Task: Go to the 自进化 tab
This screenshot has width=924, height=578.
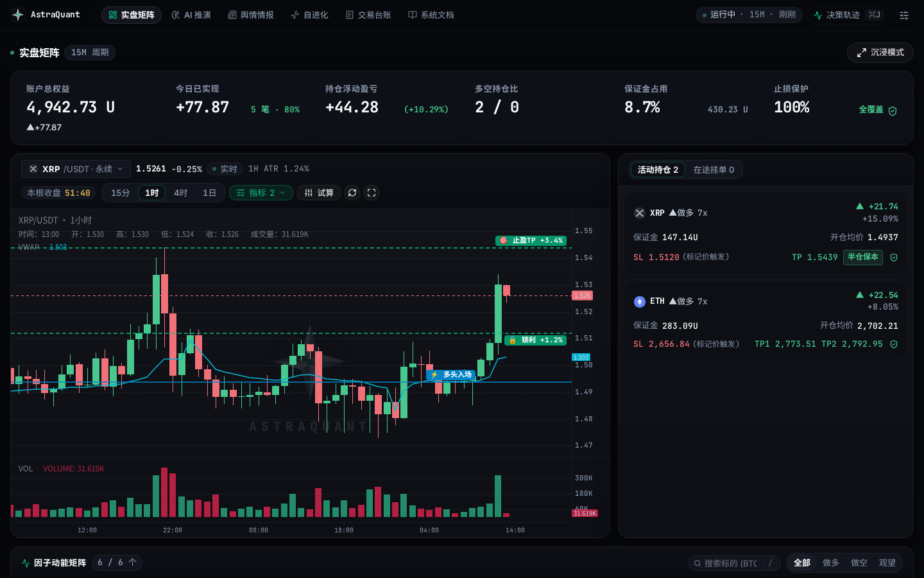Action: [309, 15]
